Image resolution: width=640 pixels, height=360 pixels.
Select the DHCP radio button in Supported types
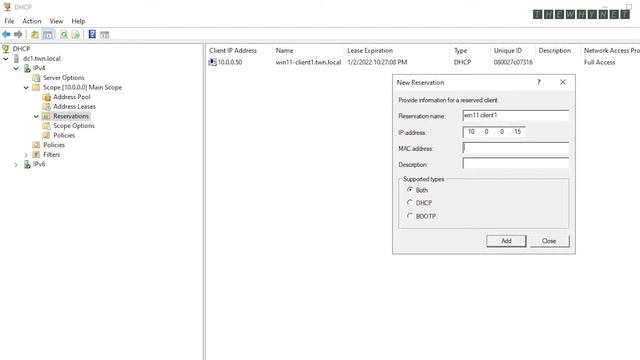[410, 202]
